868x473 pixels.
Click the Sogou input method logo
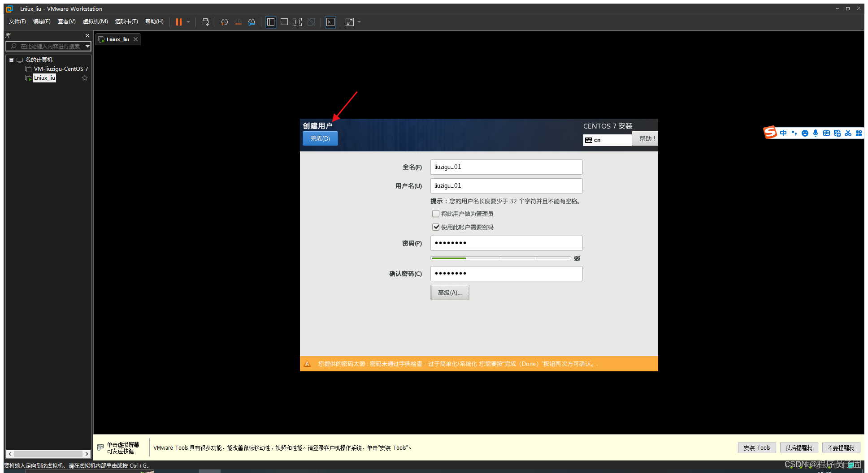[x=770, y=133]
